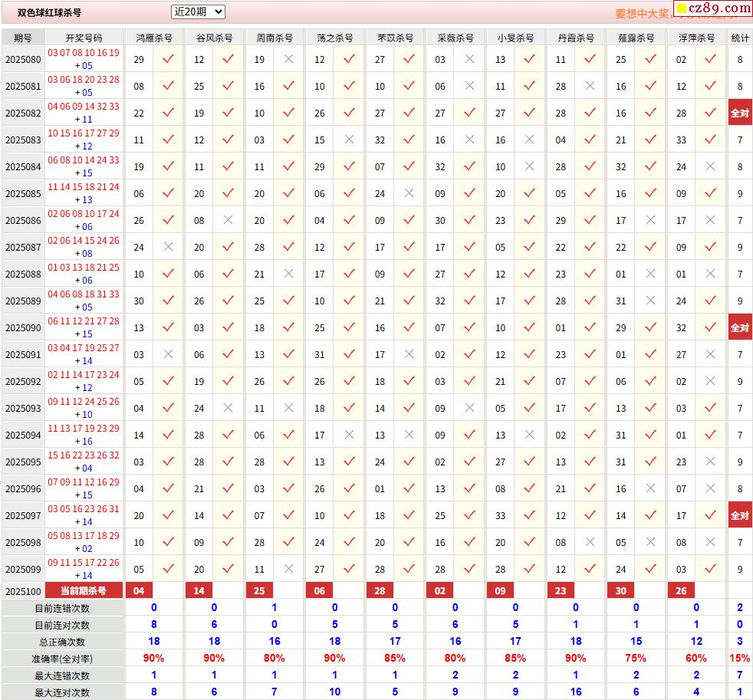Click 荡之 current kill number 06
This screenshot has height=700, width=753.
(320, 590)
